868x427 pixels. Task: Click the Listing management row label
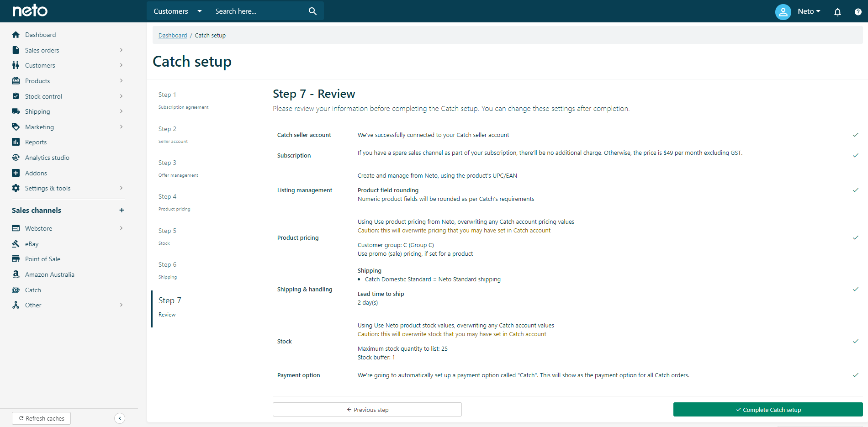click(305, 190)
